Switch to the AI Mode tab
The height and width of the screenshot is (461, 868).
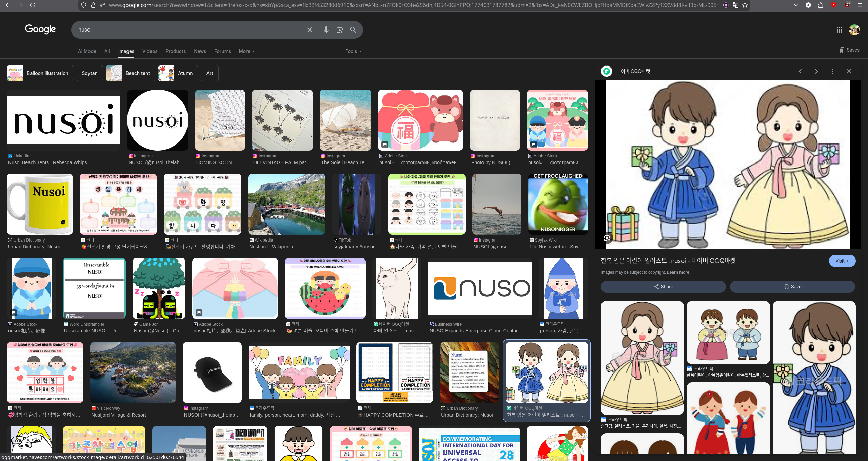click(87, 51)
